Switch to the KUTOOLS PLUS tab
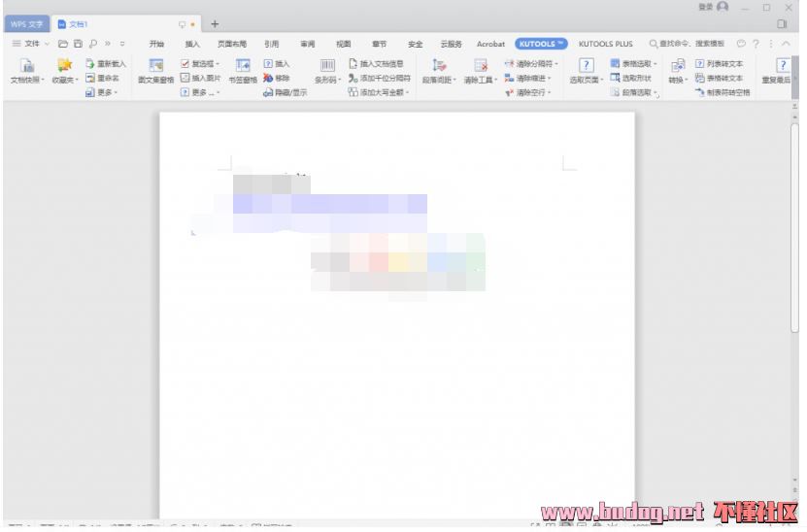This screenshot has height=532, width=807. click(606, 45)
